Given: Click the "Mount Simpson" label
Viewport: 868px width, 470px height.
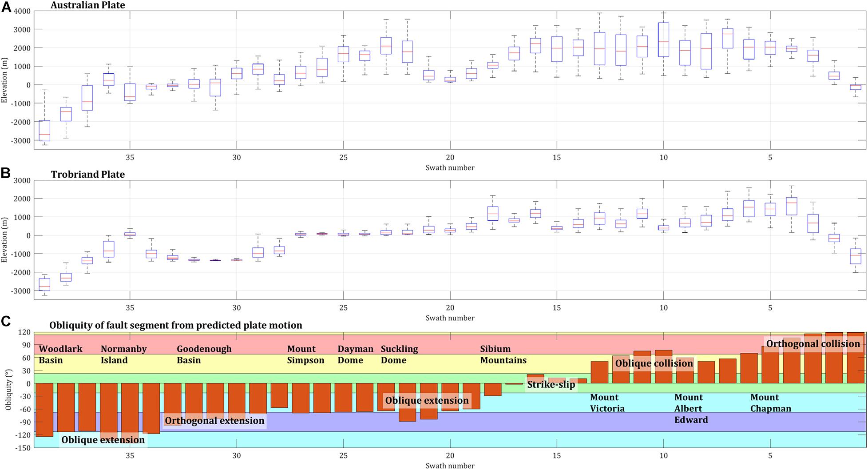Looking at the screenshot, I should pyautogui.click(x=306, y=354).
